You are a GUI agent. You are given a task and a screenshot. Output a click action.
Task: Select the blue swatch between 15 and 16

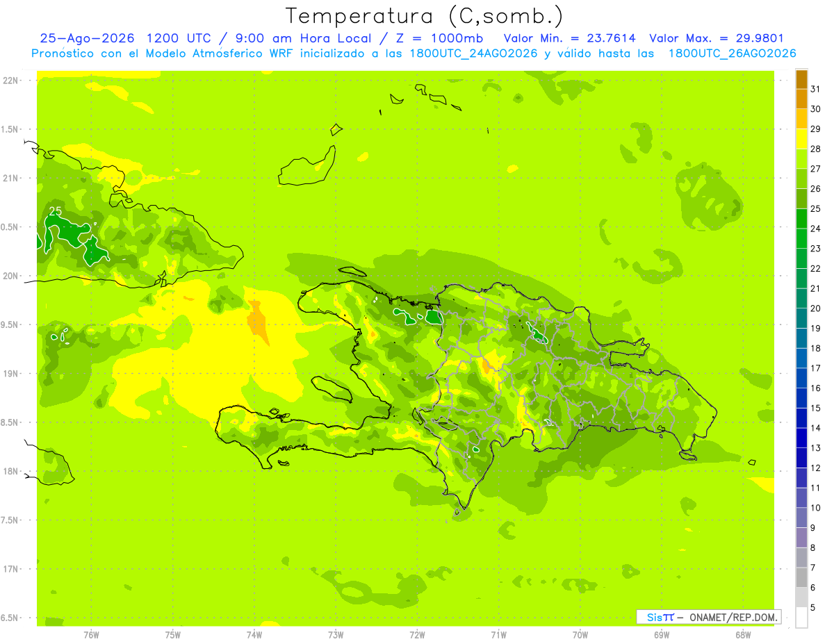pos(801,398)
